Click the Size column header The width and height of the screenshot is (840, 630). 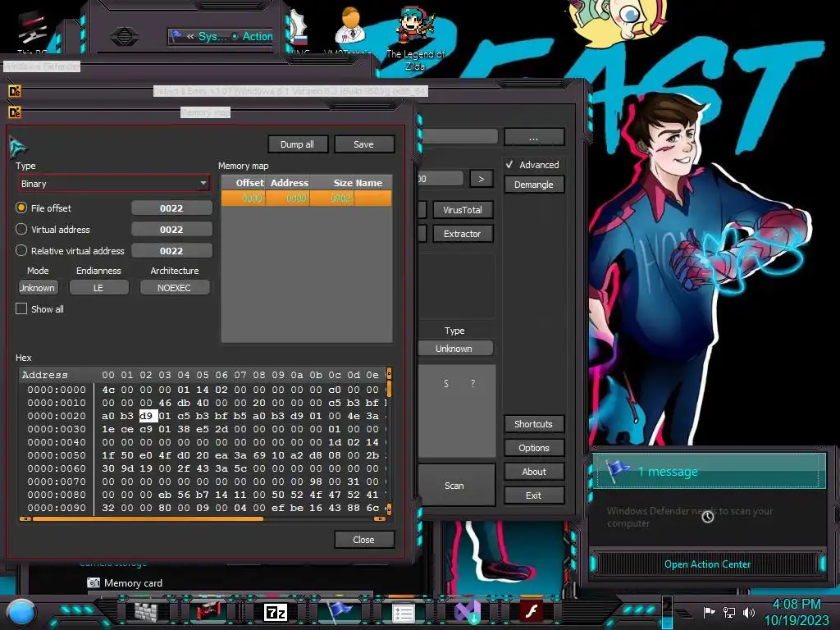coord(332,183)
